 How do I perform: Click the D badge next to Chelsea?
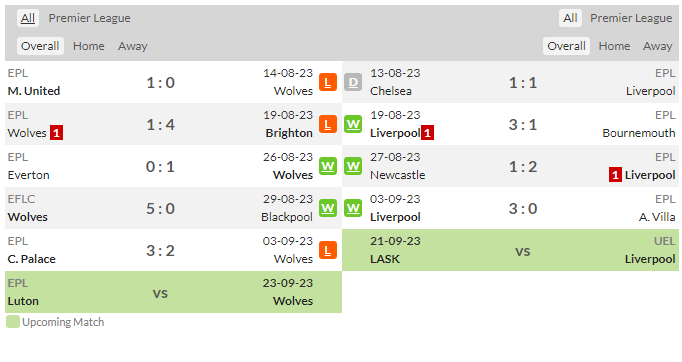tap(353, 82)
